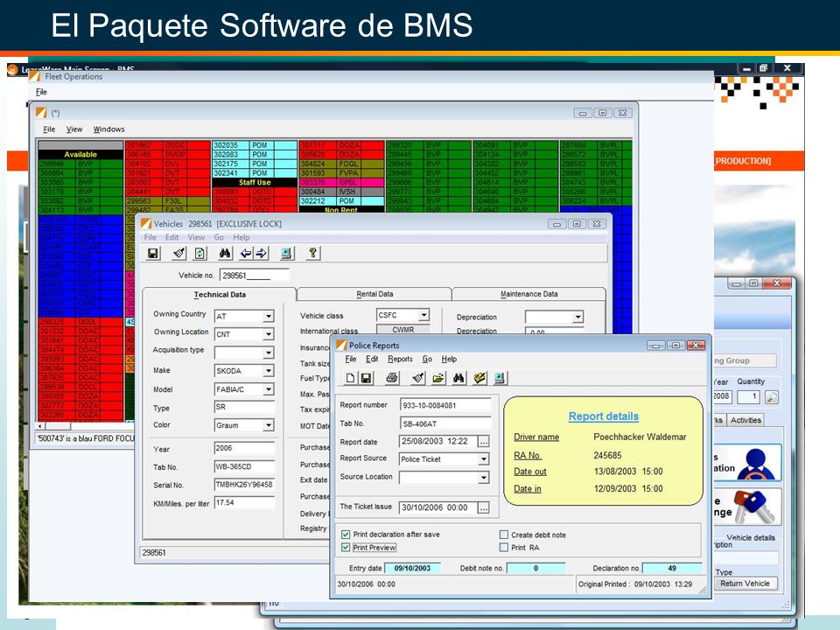Open the first Depreciation dropdown
This screenshot has width=840, height=630.
point(577,317)
